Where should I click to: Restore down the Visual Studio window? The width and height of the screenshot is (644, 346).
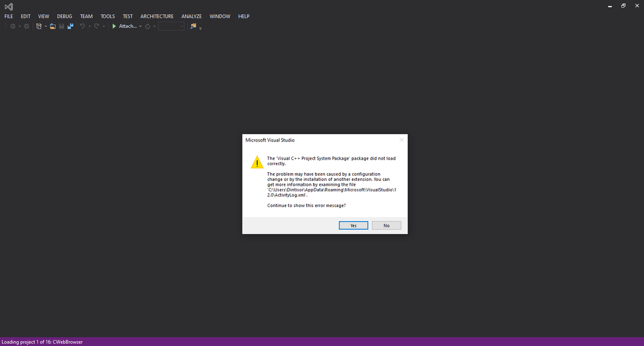(623, 6)
